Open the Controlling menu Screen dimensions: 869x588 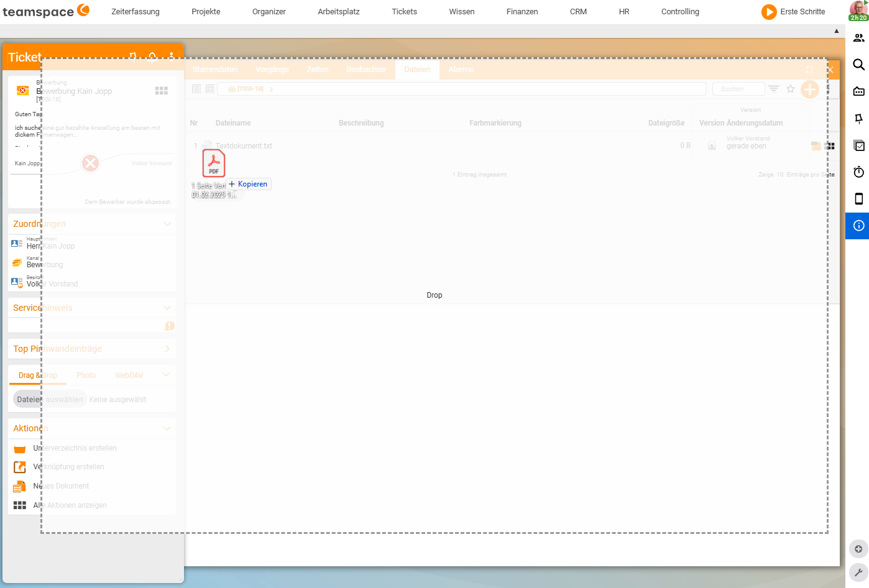click(x=680, y=11)
